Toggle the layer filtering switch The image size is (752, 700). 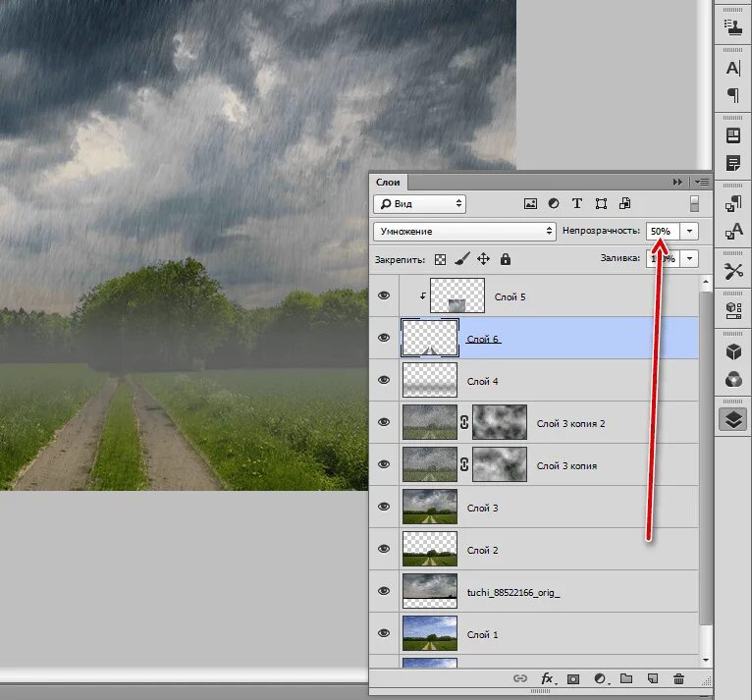(x=694, y=203)
